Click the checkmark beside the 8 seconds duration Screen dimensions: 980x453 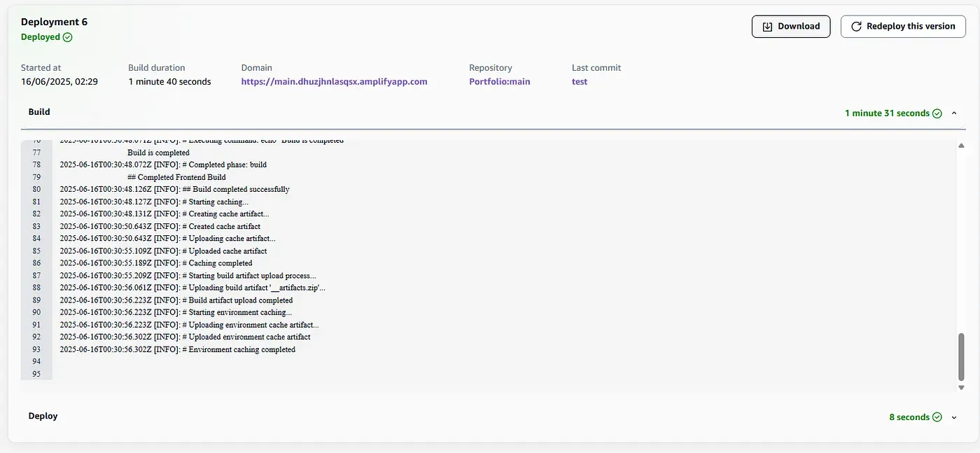click(937, 417)
